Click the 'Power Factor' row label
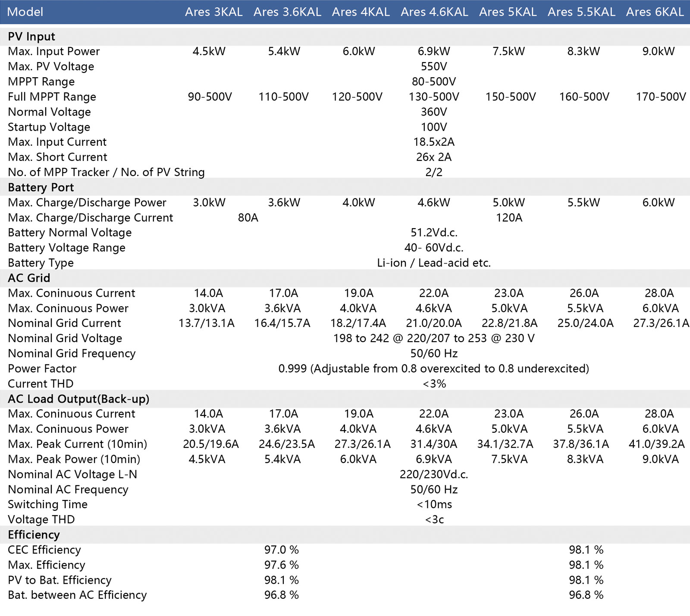 42,368
